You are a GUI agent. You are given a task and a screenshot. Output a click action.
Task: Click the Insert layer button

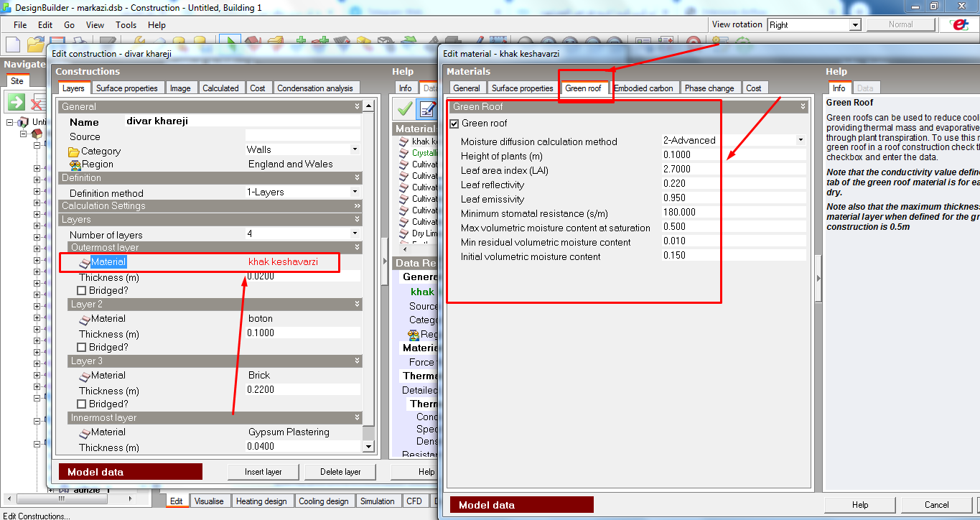tap(263, 472)
